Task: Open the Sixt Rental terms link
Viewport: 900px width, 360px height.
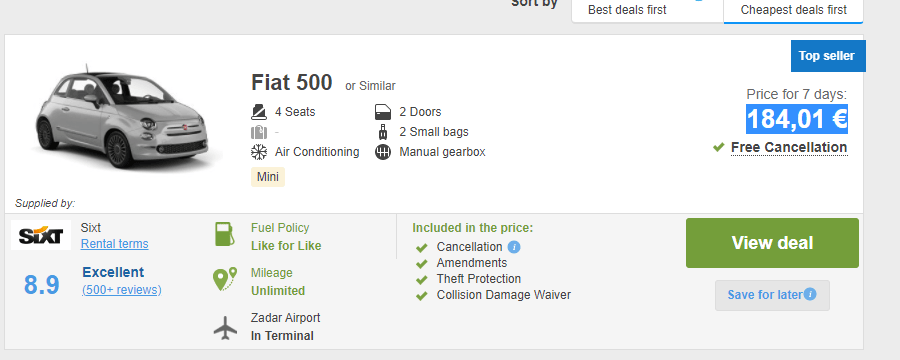Action: click(114, 244)
